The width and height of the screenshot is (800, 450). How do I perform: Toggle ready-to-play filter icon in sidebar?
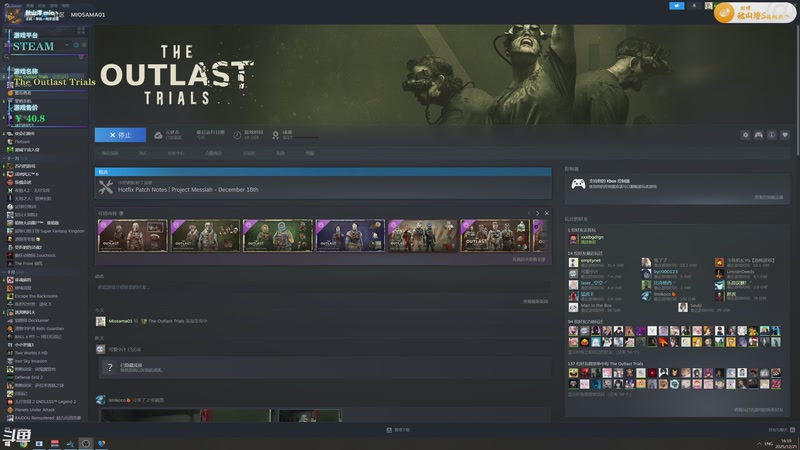click(84, 45)
